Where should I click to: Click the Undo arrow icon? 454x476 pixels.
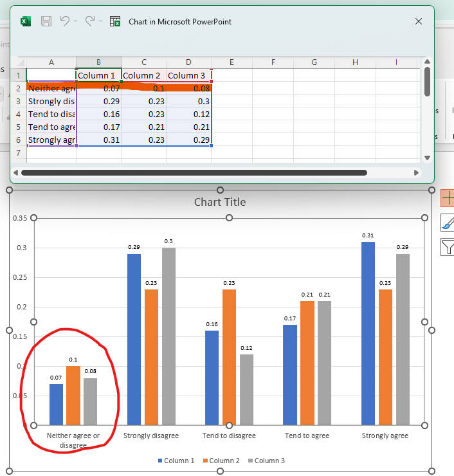65,21
